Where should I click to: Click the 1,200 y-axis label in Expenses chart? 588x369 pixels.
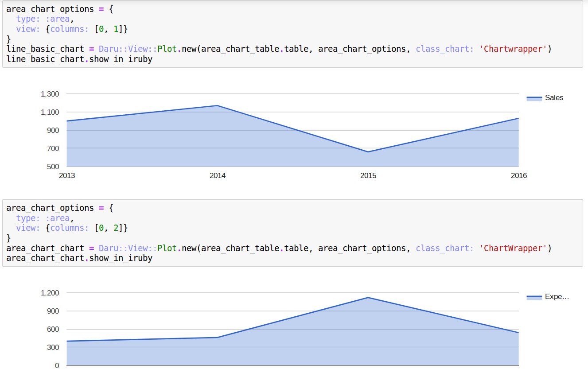50,293
